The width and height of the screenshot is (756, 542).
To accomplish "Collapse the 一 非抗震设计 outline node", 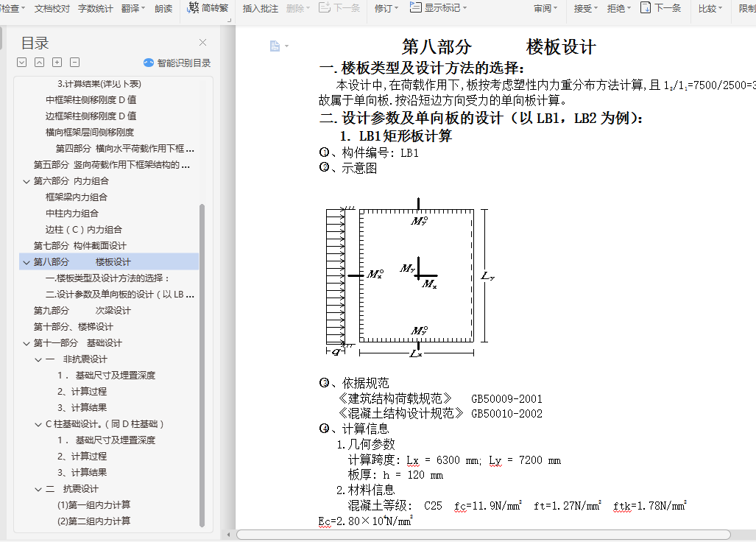I will coord(38,359).
